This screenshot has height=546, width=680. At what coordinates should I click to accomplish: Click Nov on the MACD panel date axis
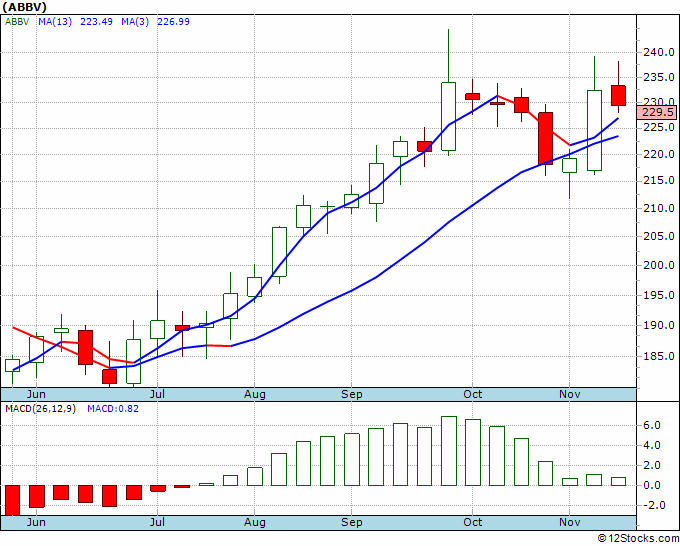click(x=570, y=522)
